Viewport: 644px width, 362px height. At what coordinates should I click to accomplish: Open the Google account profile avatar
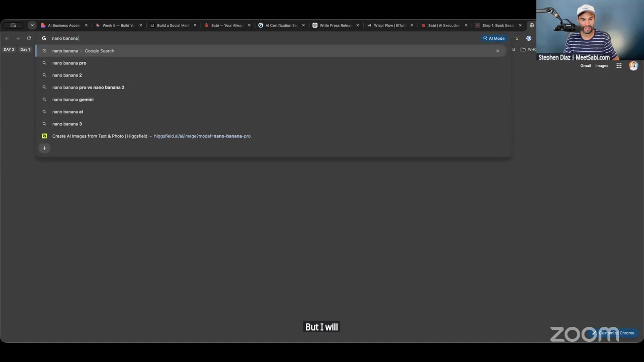633,66
